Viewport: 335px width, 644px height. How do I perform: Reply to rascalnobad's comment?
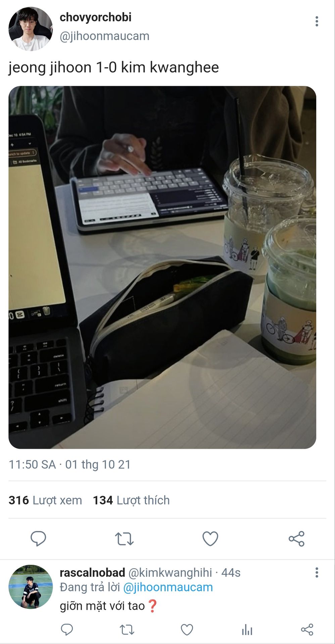point(67,630)
